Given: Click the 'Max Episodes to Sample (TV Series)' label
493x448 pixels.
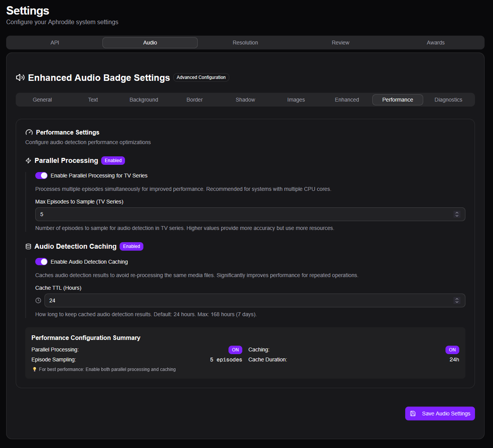Looking at the screenshot, I should click(79, 202).
